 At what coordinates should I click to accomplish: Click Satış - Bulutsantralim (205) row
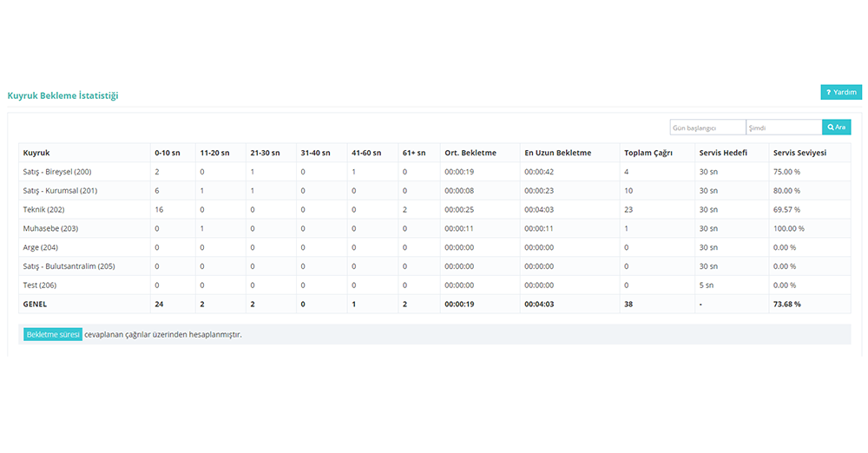69,266
